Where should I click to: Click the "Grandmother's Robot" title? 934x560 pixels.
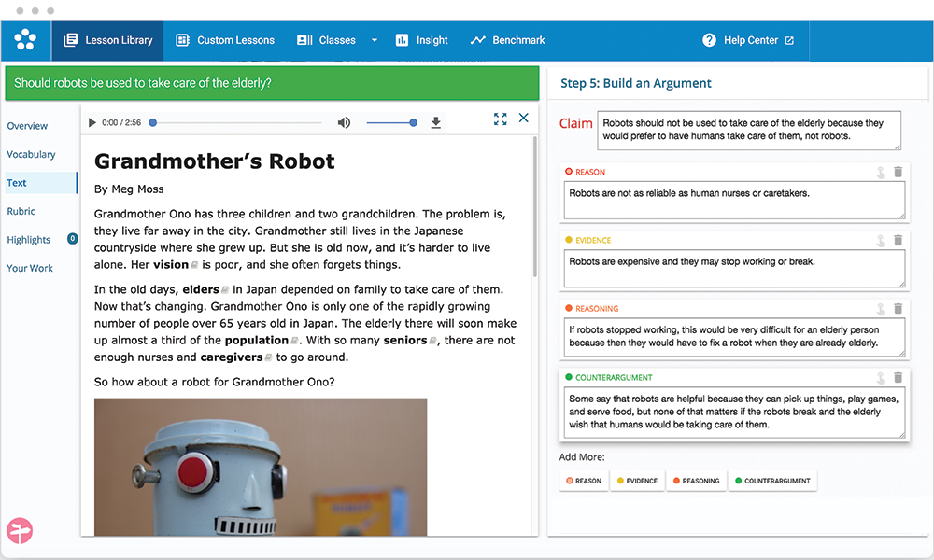tap(215, 161)
